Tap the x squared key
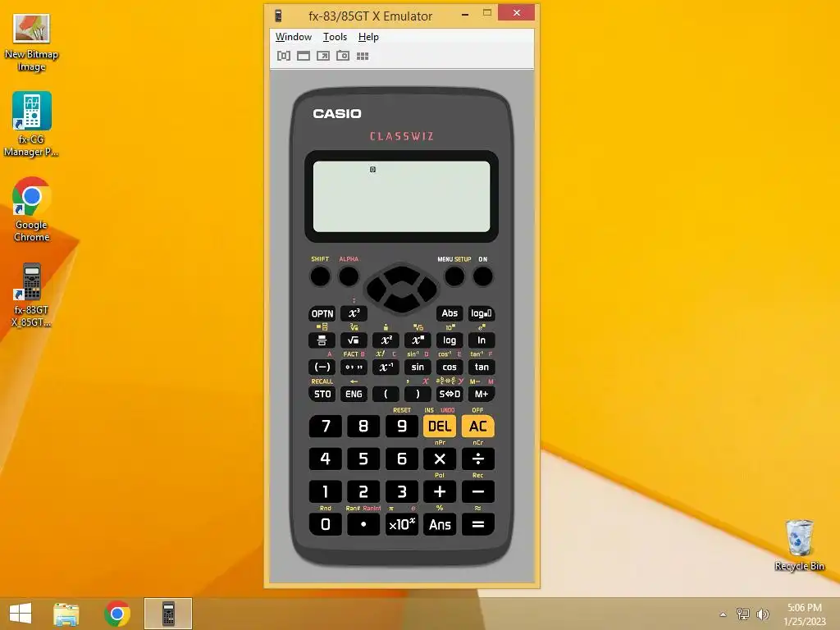The height and width of the screenshot is (630, 840). 386,340
